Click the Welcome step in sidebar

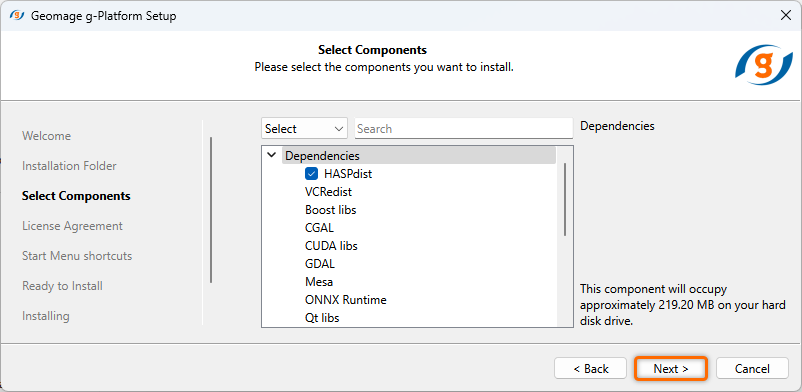(47, 136)
